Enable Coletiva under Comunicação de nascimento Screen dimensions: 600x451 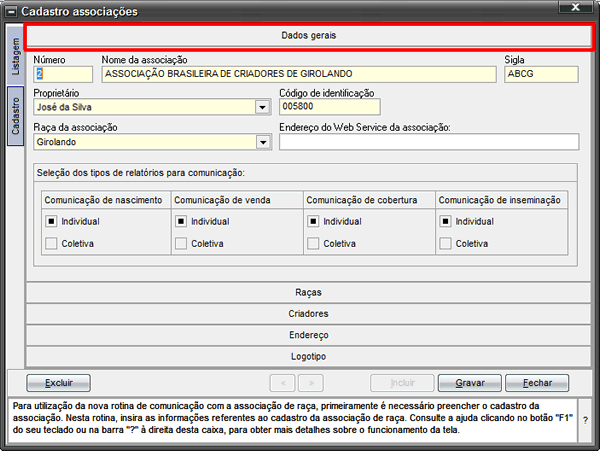[x=51, y=243]
